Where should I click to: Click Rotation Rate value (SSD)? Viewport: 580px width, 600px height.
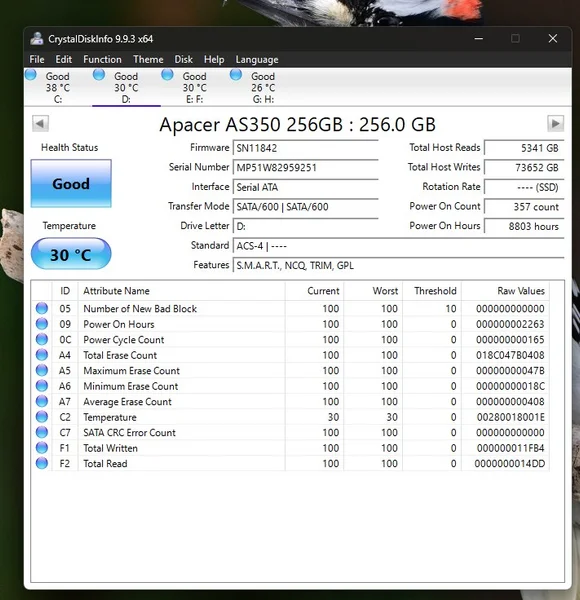[x=524, y=187]
